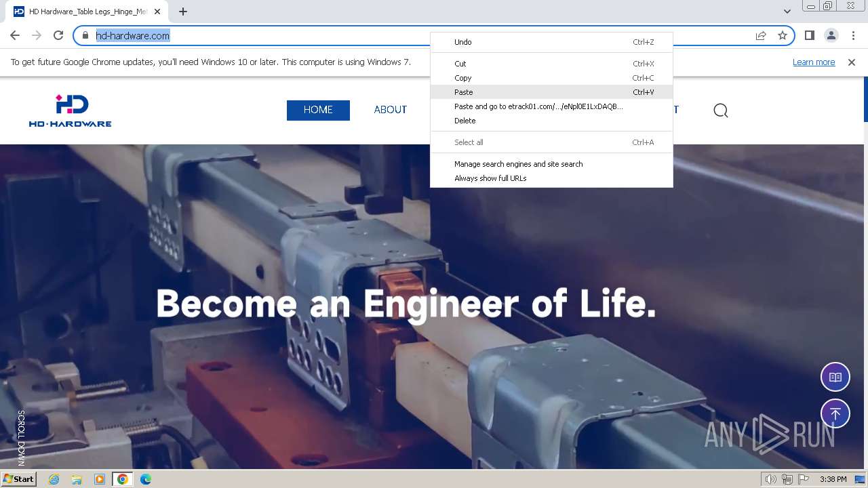Close the HD Hardware tab
The height and width of the screenshot is (488, 868).
click(x=157, y=12)
